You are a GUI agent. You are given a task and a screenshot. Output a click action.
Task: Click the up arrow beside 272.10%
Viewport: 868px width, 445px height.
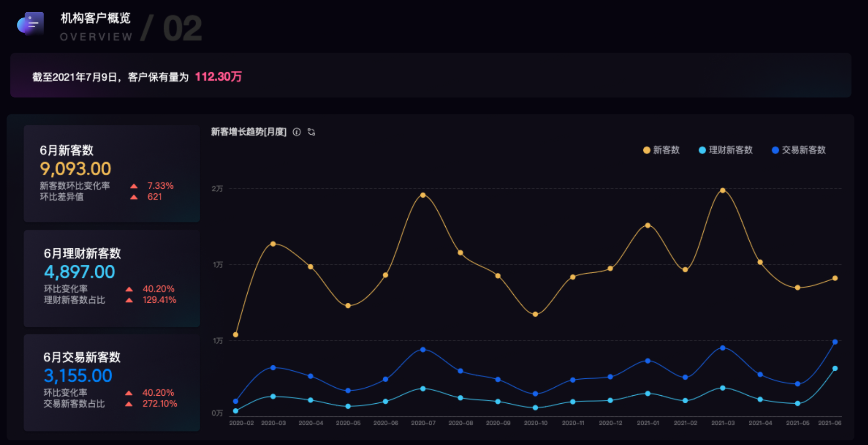click(x=129, y=404)
